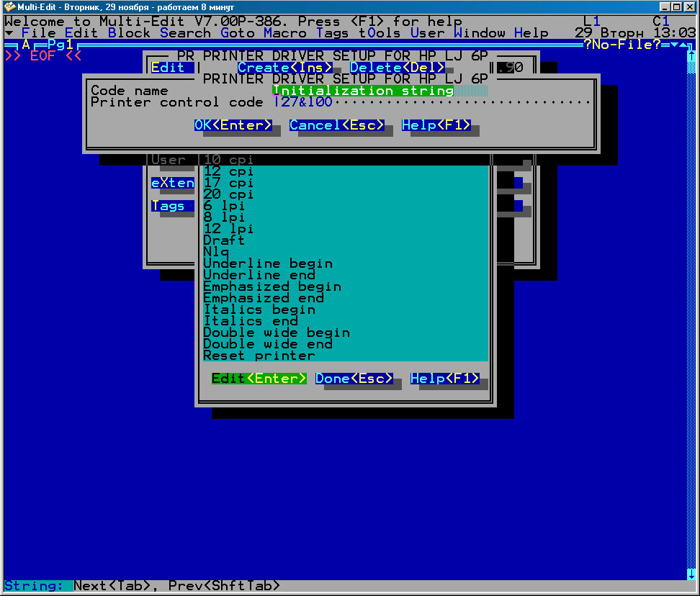Click Help<F1> button below code list
This screenshot has height=596, width=700.
click(444, 379)
